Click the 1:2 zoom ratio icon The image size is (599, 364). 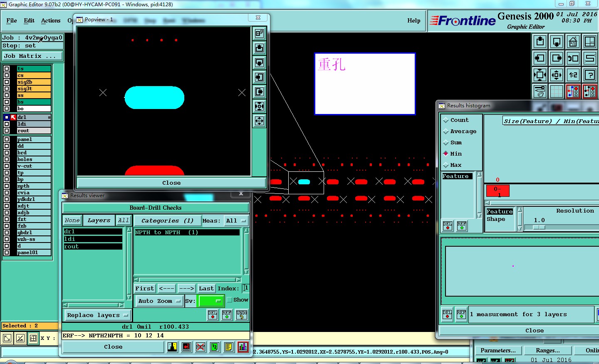click(573, 75)
